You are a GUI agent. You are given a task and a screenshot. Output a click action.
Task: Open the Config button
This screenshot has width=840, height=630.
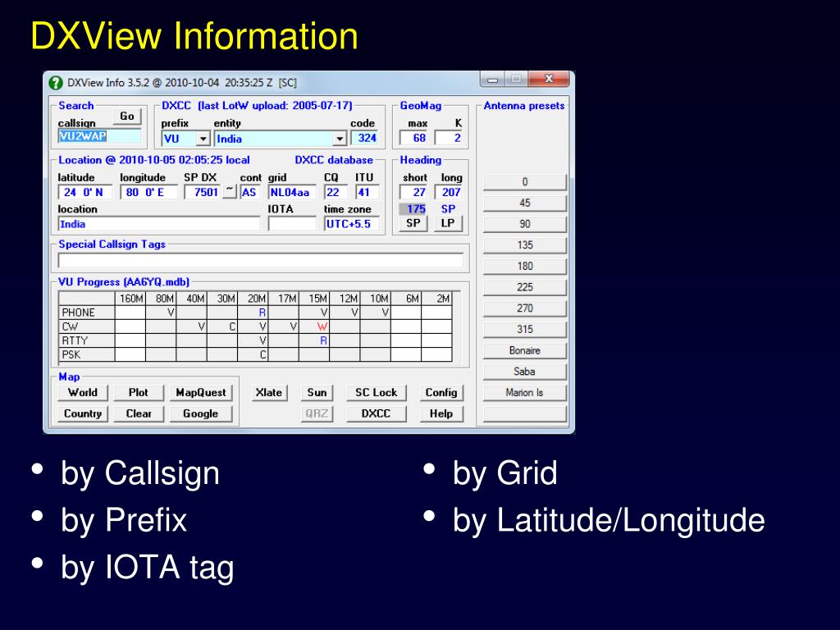tap(441, 393)
